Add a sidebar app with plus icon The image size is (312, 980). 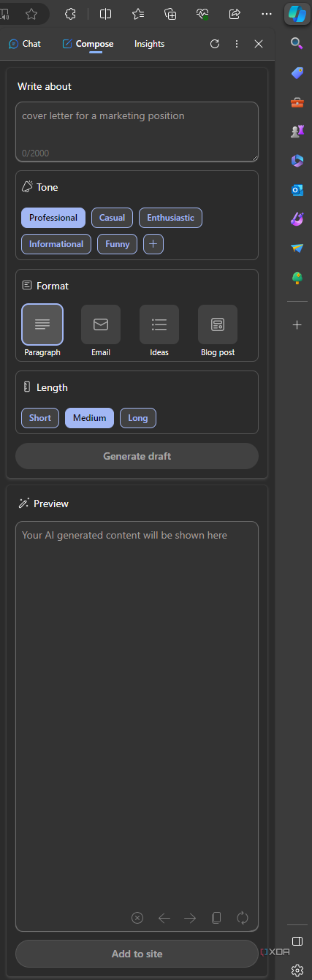coord(297,324)
